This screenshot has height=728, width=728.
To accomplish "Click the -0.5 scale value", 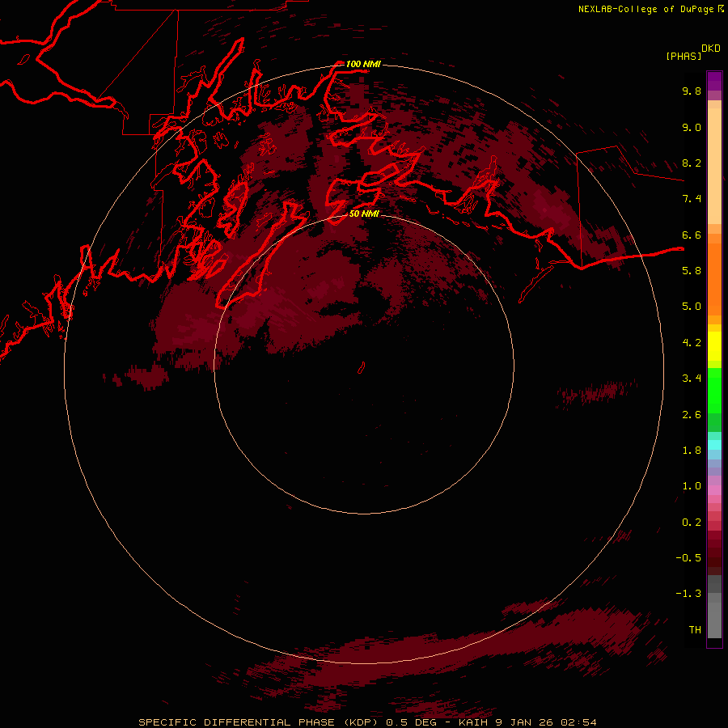I will click(688, 558).
